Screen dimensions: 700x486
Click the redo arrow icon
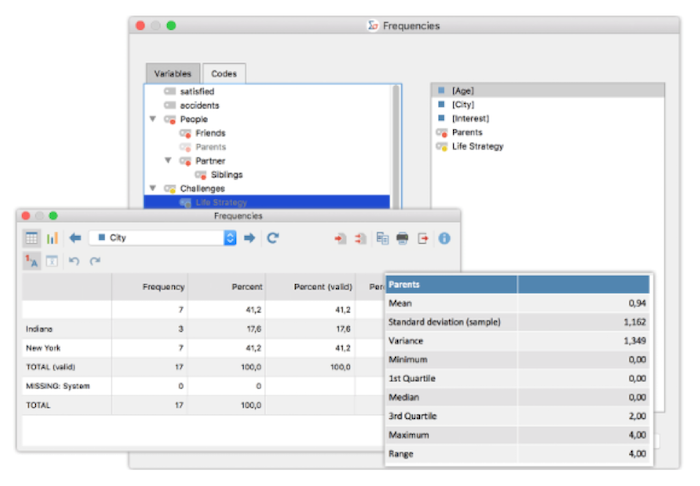pos(95,261)
